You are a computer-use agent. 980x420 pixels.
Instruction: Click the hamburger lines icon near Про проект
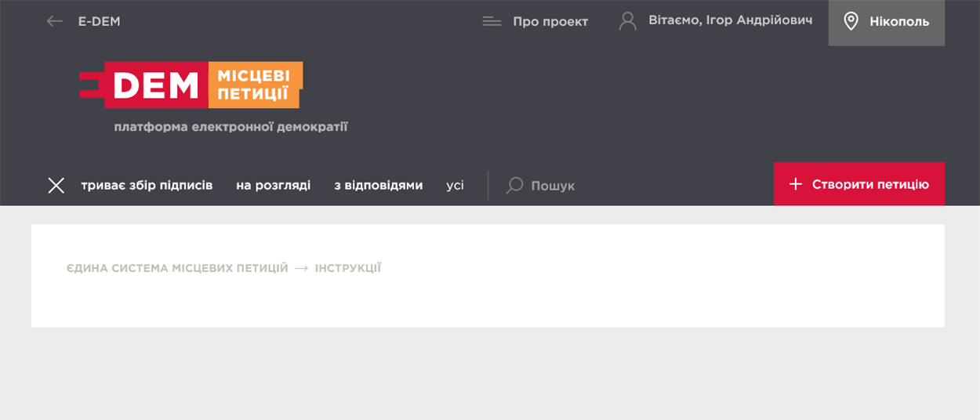pyautogui.click(x=492, y=21)
